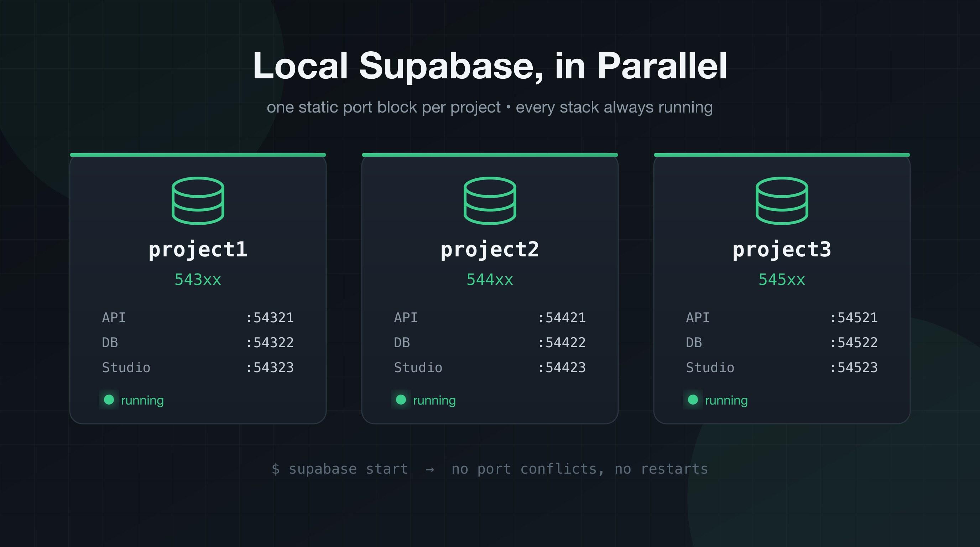Select the project2 card title
This screenshot has width=980, height=547.
click(490, 250)
